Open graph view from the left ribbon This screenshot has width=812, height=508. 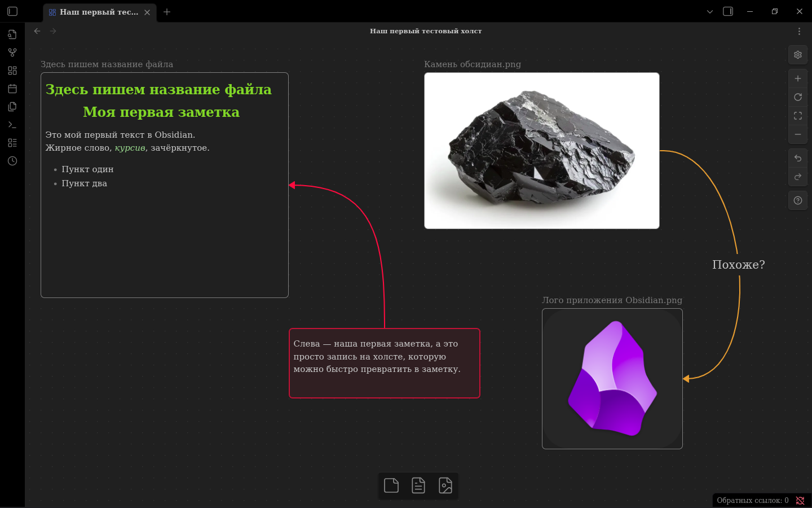[12, 52]
